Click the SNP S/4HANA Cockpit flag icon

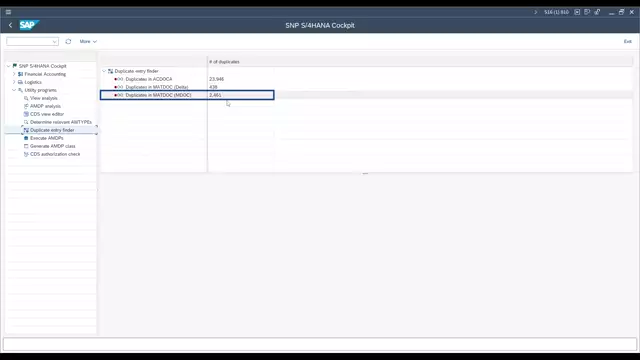[15, 66]
